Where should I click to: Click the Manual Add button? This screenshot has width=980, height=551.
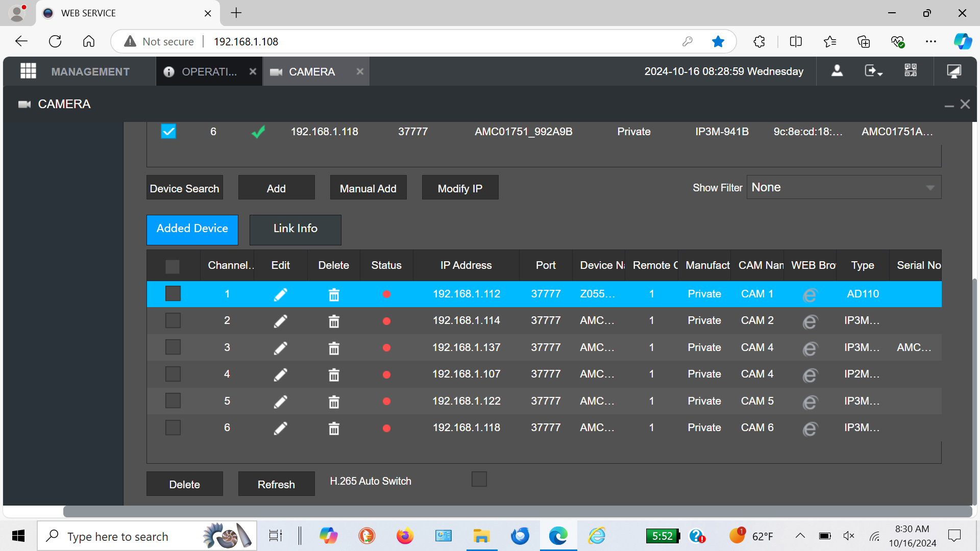(x=368, y=188)
